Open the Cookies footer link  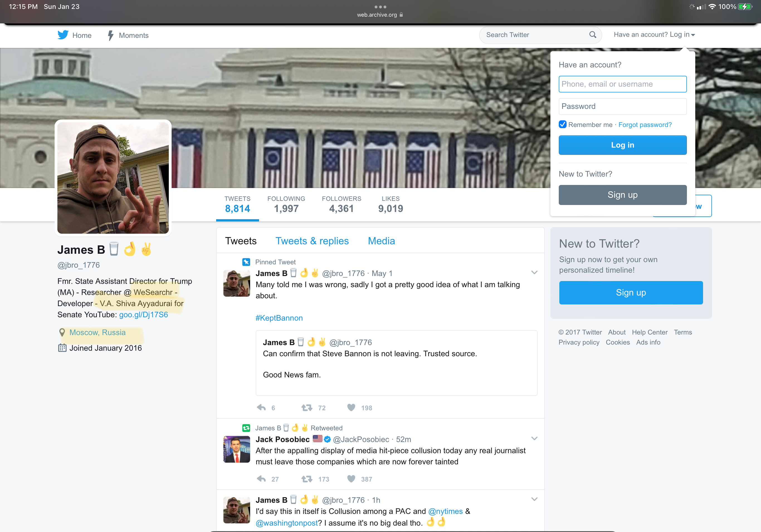618,342
